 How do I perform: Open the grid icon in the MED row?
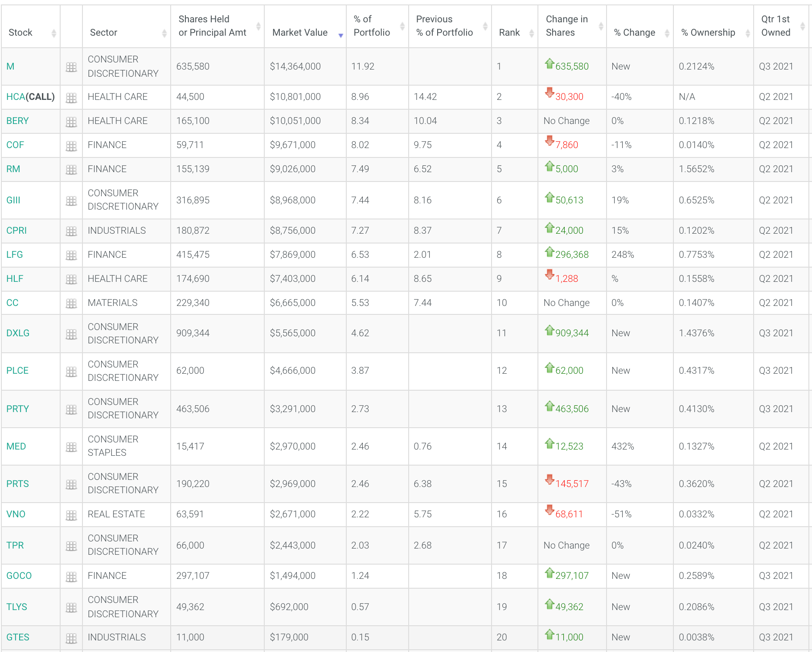(x=71, y=447)
